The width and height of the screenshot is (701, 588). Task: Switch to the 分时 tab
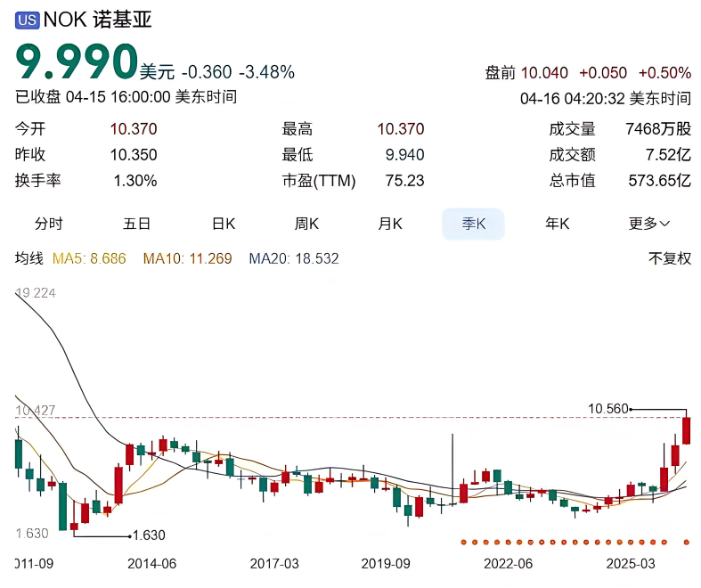click(49, 224)
